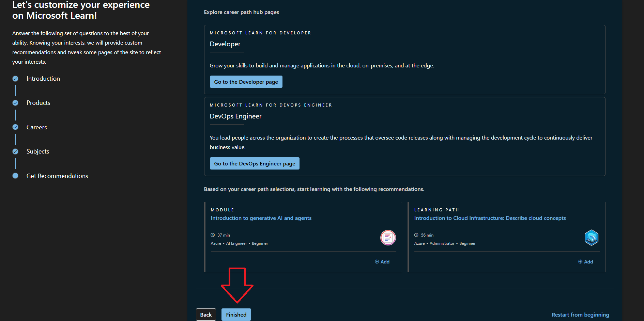Viewport: 644px width, 321px height.
Task: Select the Subjects step
Action: (38, 151)
